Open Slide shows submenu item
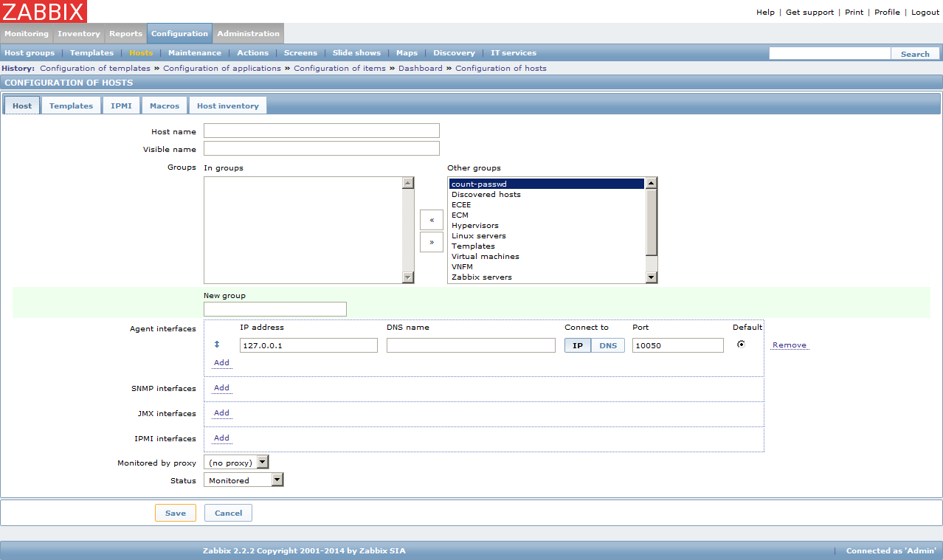This screenshot has width=943, height=560. pyautogui.click(x=357, y=53)
